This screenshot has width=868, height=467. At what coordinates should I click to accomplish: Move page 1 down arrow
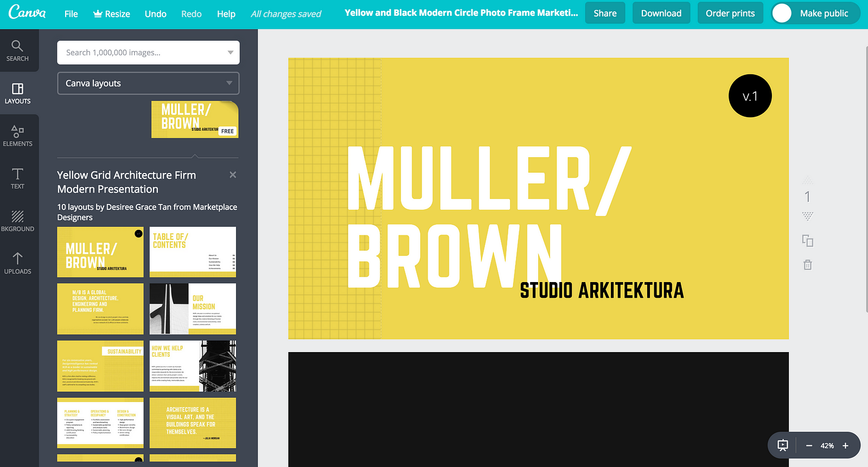point(808,216)
